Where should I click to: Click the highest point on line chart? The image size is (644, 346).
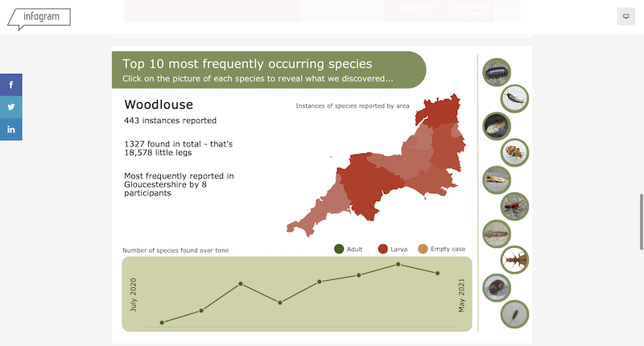[x=398, y=264]
